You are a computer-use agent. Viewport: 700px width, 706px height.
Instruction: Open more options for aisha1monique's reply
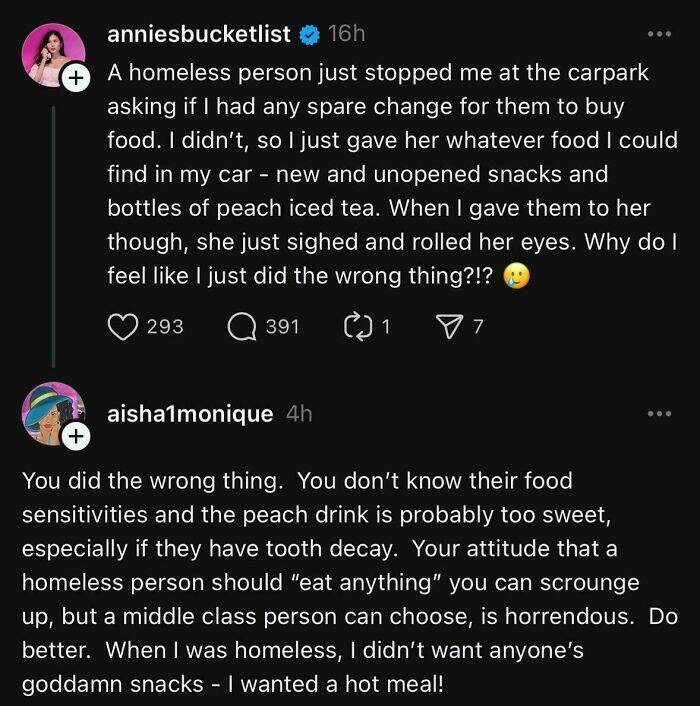[x=657, y=413]
